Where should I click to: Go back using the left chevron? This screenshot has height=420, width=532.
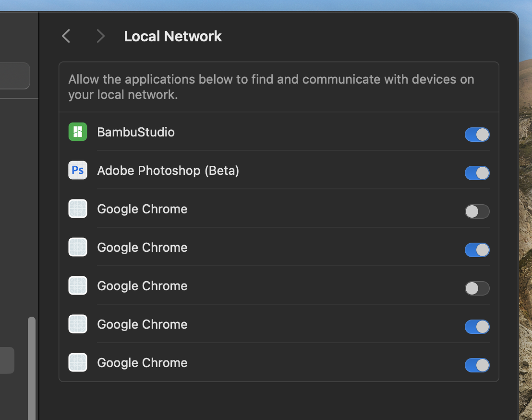point(66,36)
